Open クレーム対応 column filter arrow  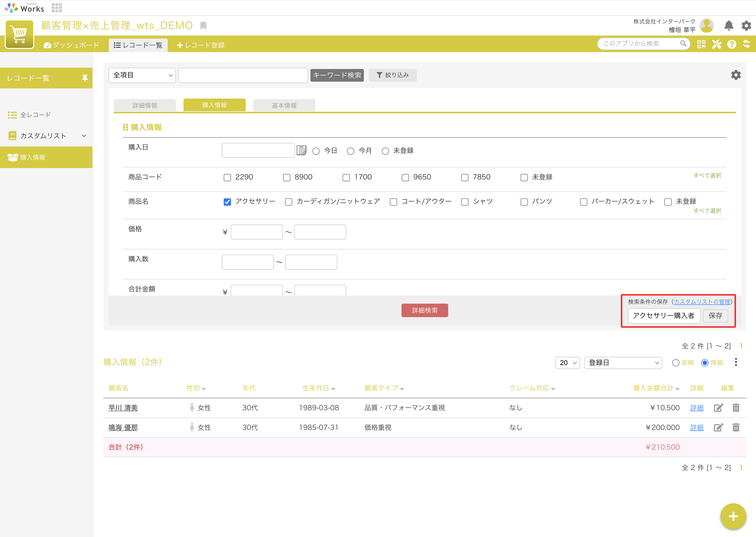[x=553, y=389]
